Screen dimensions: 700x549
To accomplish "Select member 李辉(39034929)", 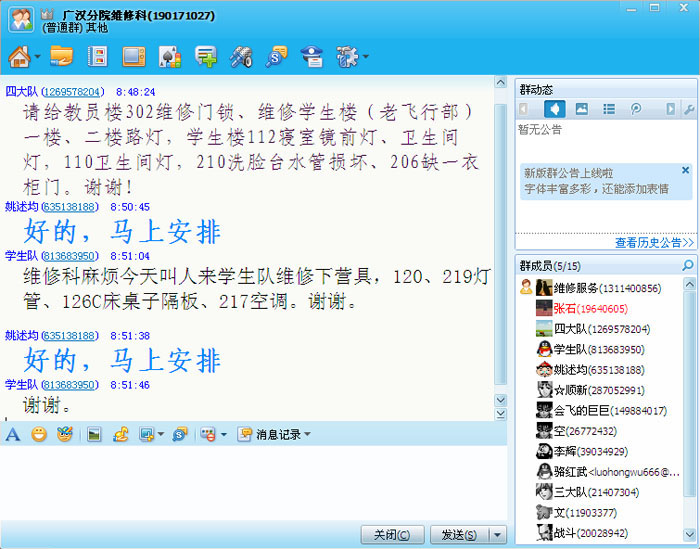I will tap(600, 451).
